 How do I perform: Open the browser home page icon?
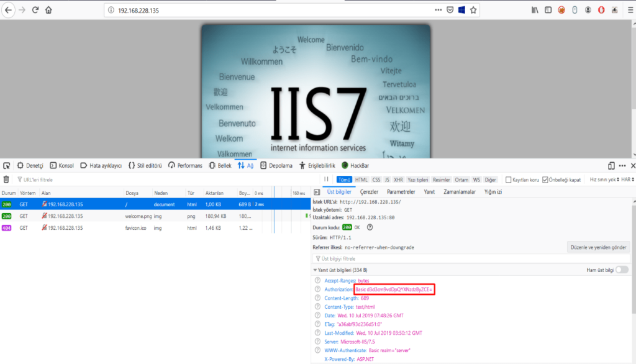(48, 10)
